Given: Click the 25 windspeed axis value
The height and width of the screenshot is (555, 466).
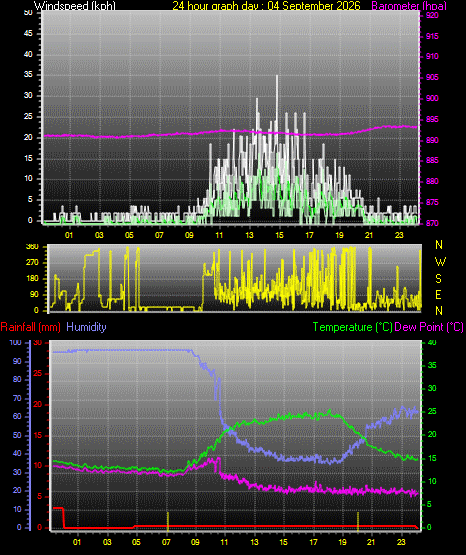Looking at the screenshot, I should [x=28, y=116].
